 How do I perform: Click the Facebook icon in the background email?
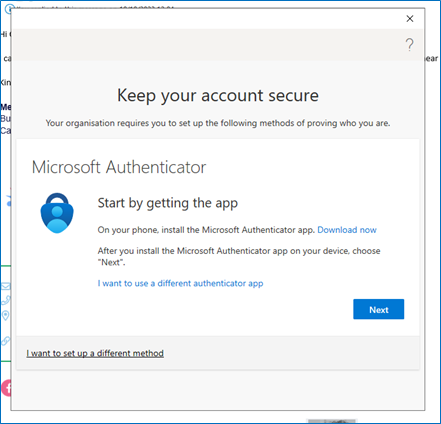coord(6,388)
